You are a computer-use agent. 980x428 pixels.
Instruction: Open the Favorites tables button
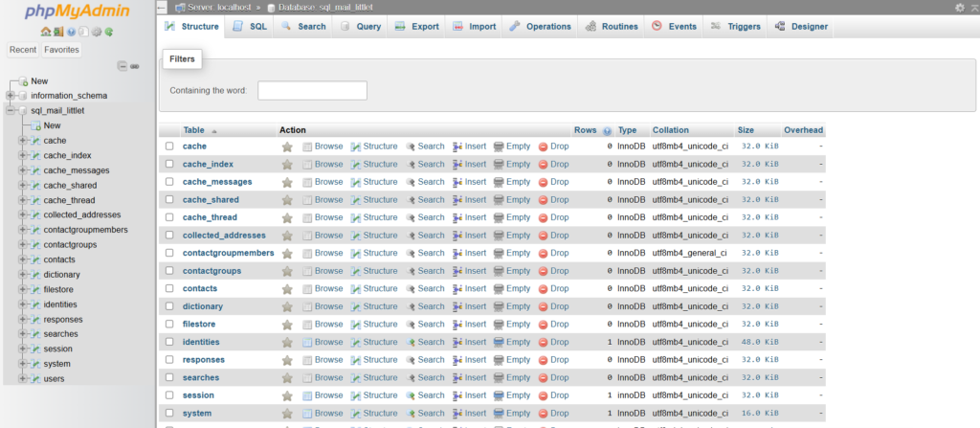(61, 50)
